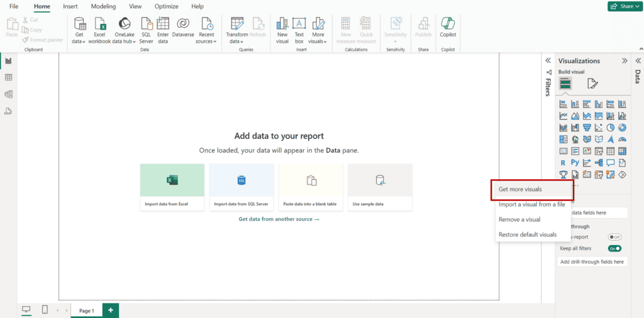Add a new page with plus button
644x318 pixels.
[x=111, y=310]
